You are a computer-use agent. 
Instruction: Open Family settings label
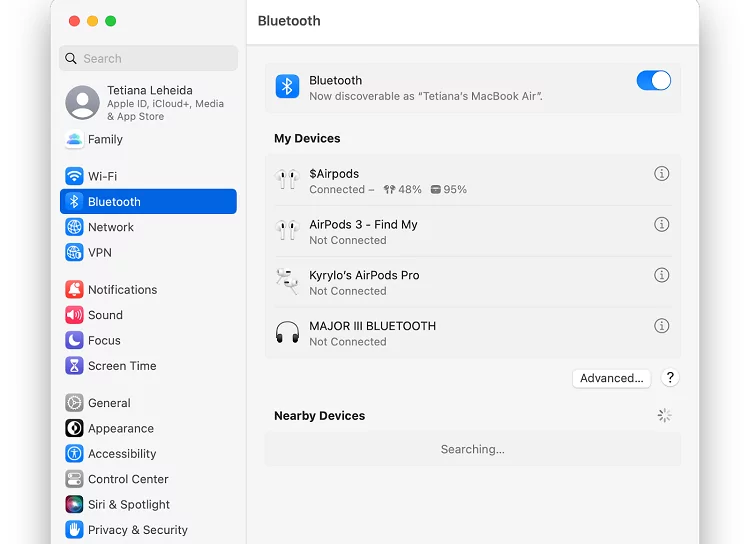105,139
